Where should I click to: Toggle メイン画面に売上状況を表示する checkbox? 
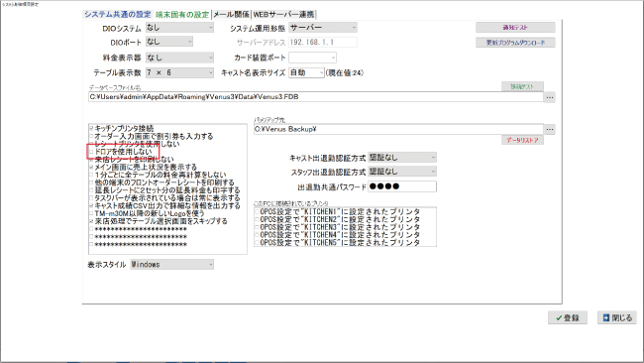[91, 168]
